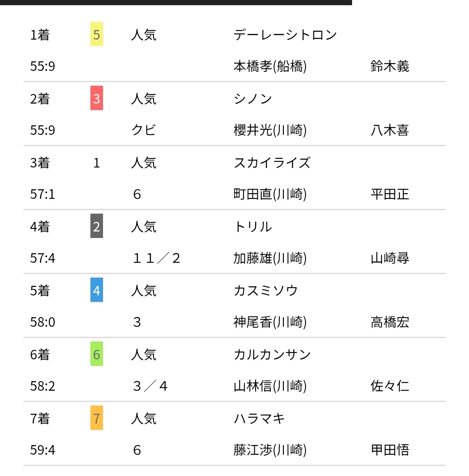Select horse name トリル
Screen dimensions: 469x476
tap(253, 227)
